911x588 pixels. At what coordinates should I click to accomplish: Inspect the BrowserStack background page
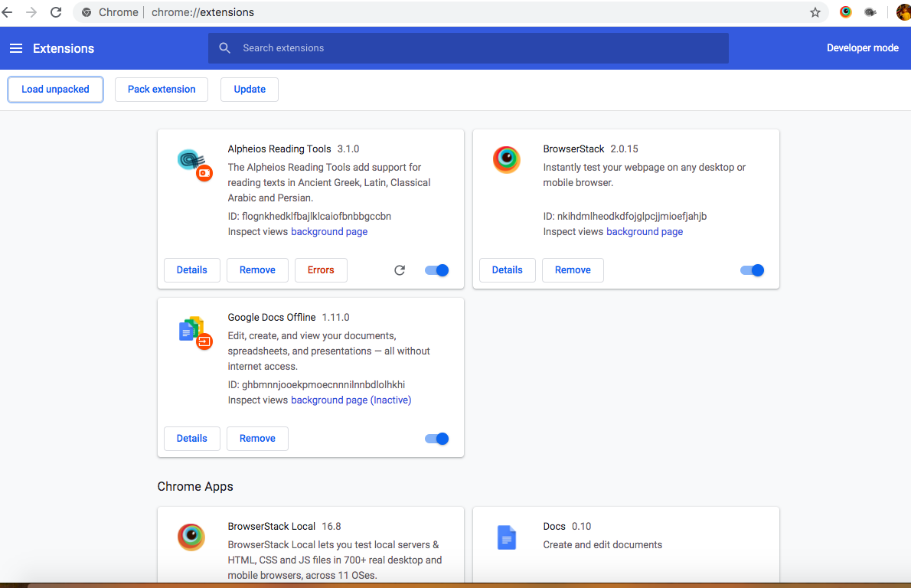tap(645, 231)
